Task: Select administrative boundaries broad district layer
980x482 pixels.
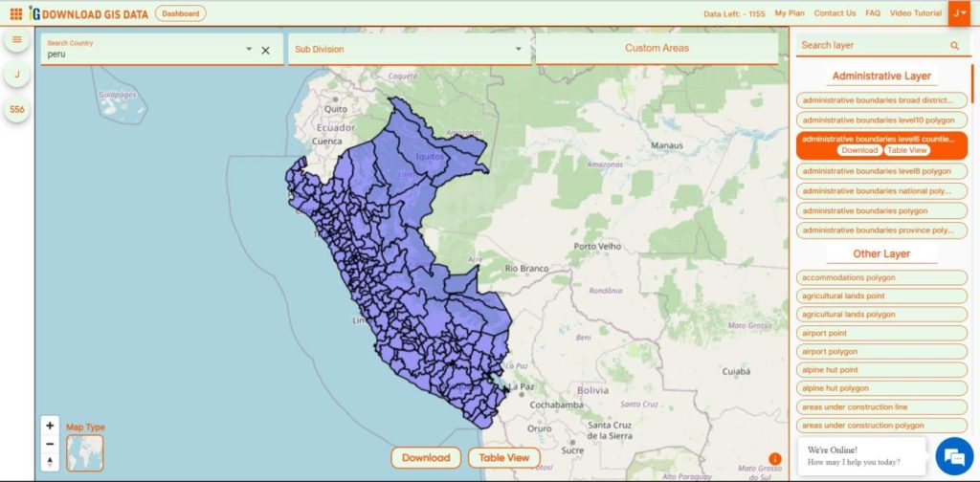Action: pyautogui.click(x=881, y=100)
